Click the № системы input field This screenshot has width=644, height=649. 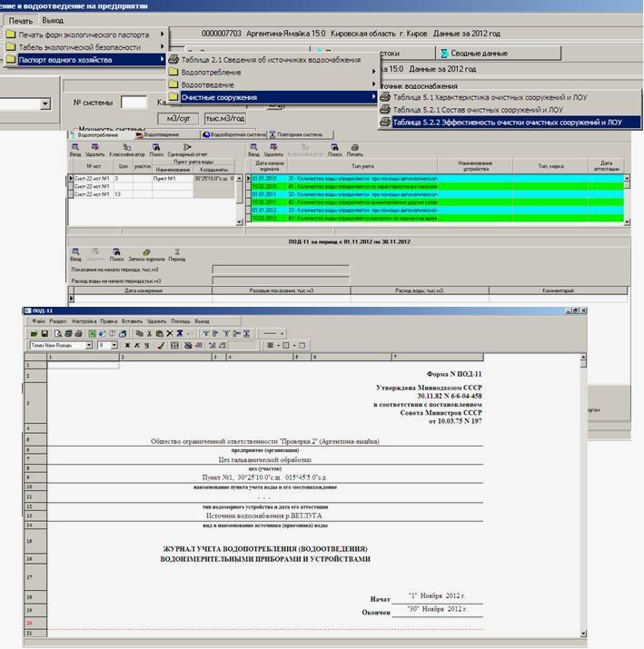coord(134,103)
